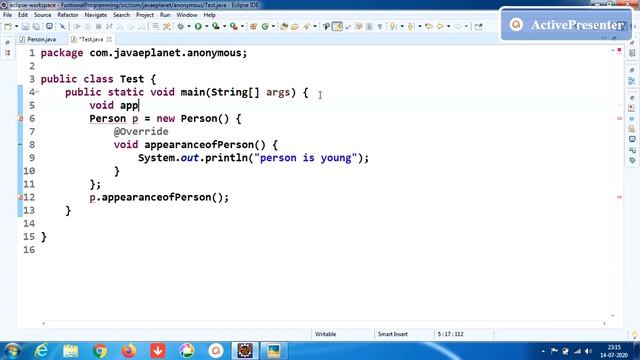Toggle Mark Occurrences highlighter icon
This screenshot has height=360, width=640.
(337, 27)
